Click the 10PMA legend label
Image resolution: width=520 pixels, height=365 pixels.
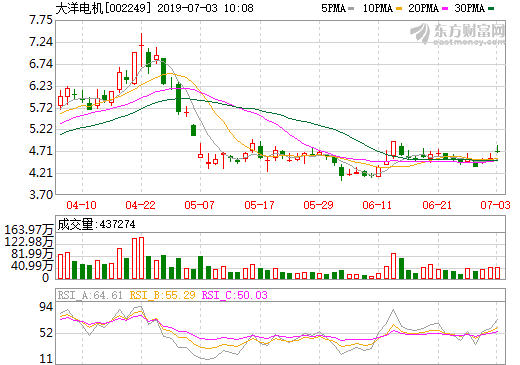tap(378, 8)
